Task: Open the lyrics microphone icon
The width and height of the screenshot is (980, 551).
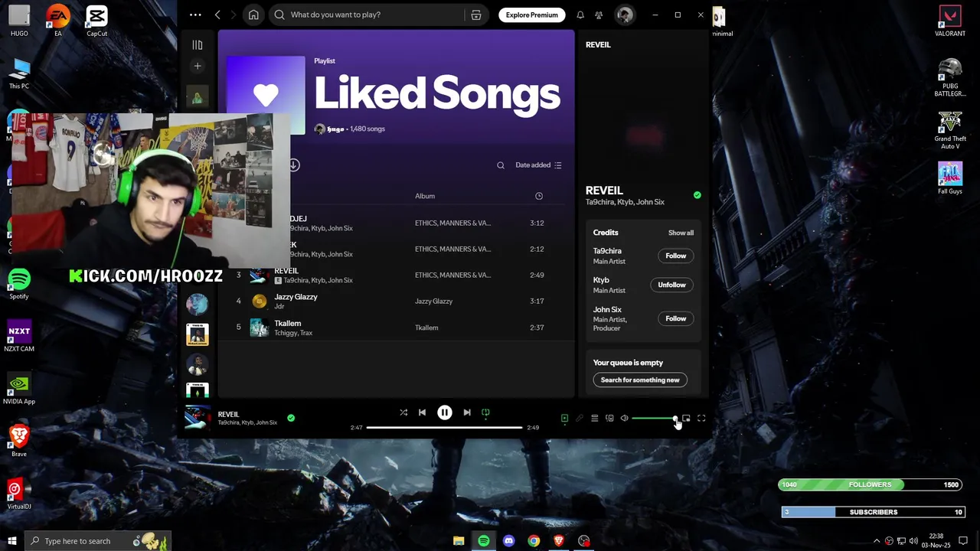Action: pos(580,419)
